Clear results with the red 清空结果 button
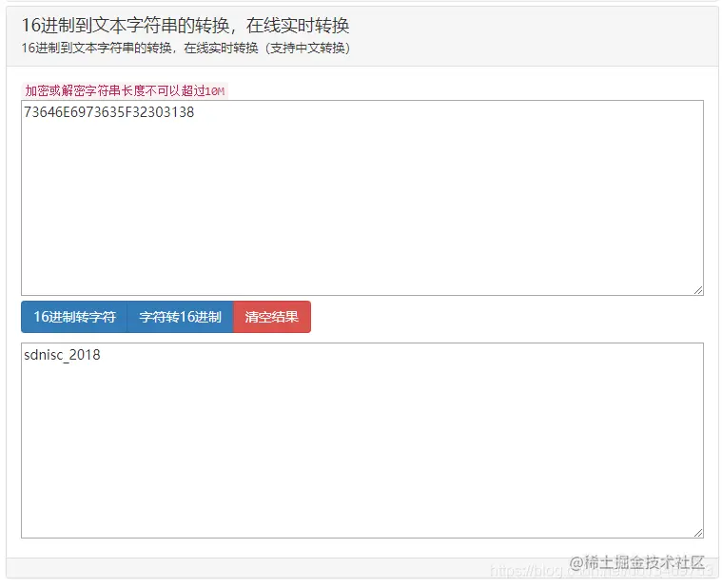Image resolution: width=722 pixels, height=588 pixels. (272, 317)
